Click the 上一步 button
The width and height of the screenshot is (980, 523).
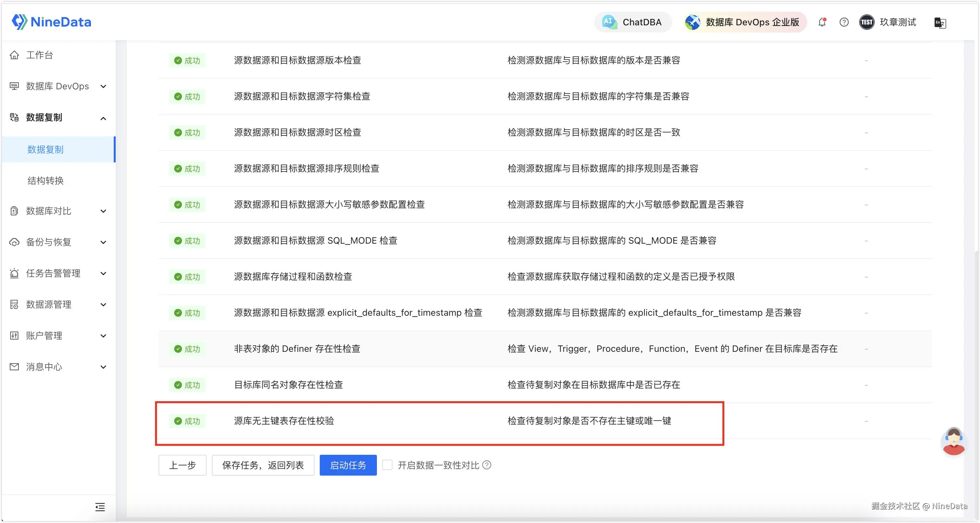182,465
